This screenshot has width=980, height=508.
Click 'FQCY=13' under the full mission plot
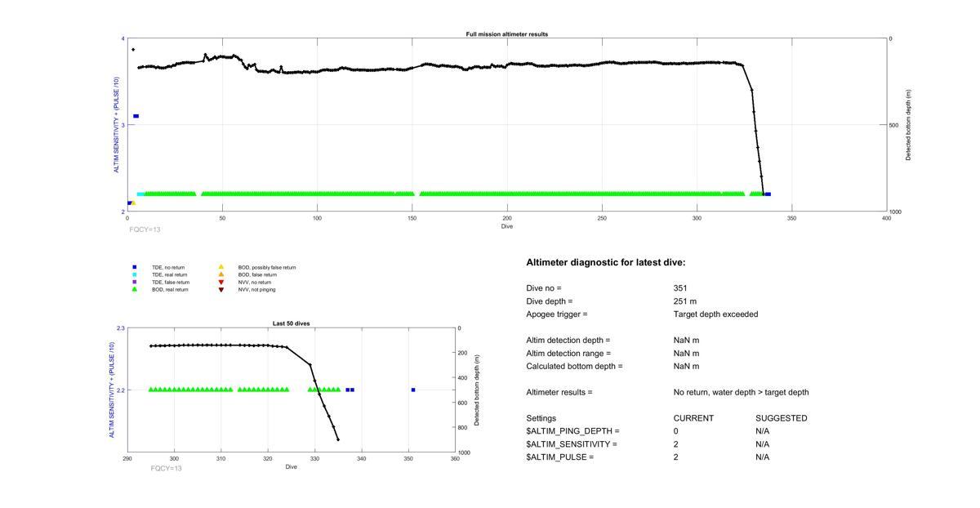point(145,229)
